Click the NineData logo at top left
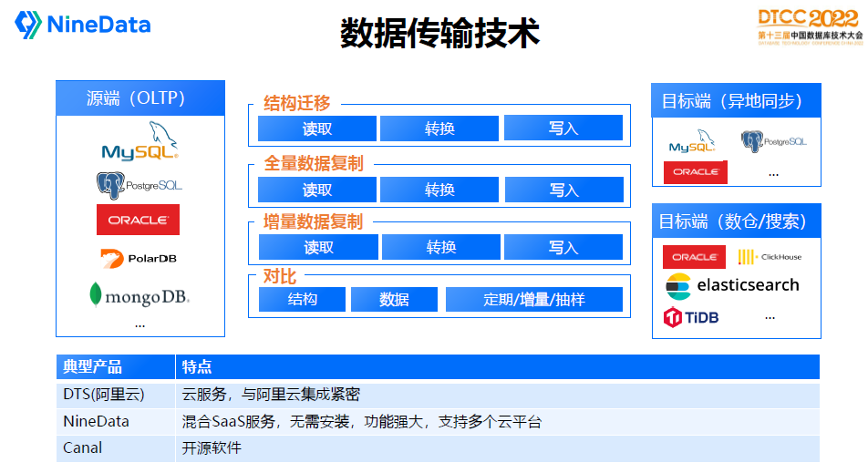Viewport: 868px width, 473px height. click(x=82, y=25)
